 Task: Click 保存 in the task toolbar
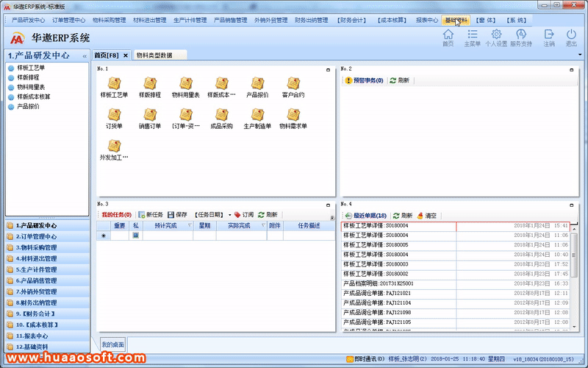[177, 215]
